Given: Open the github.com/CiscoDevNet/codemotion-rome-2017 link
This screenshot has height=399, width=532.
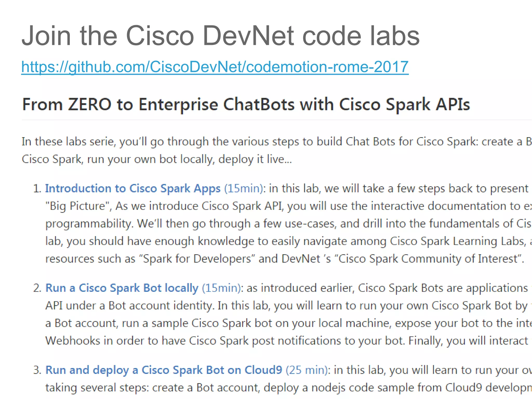Looking at the screenshot, I should pos(215,67).
